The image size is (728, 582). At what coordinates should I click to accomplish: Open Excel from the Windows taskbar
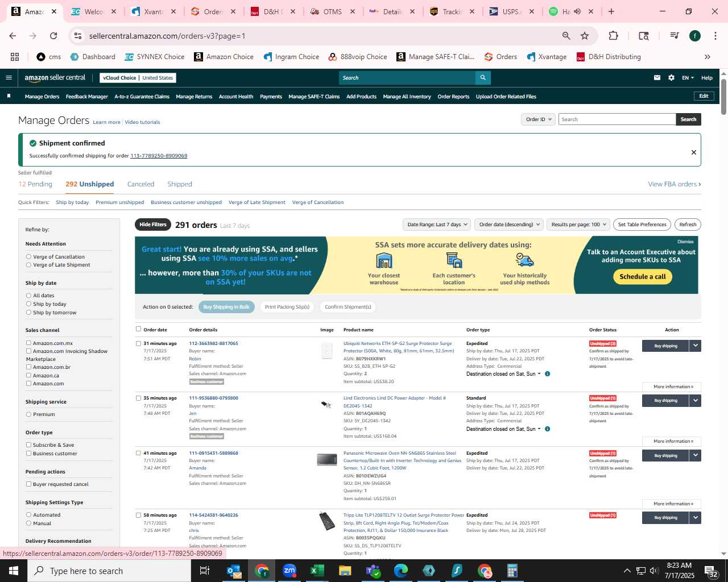pyautogui.click(x=317, y=571)
